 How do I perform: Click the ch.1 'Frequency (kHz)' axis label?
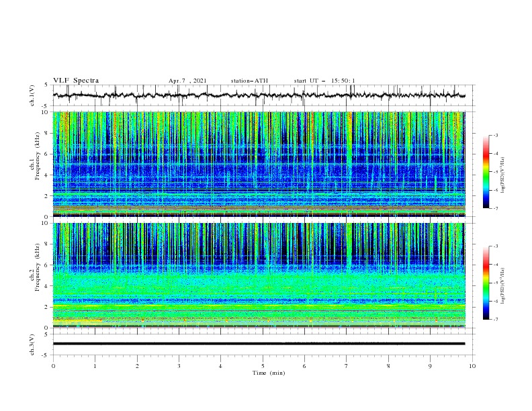pyautogui.click(x=37, y=156)
